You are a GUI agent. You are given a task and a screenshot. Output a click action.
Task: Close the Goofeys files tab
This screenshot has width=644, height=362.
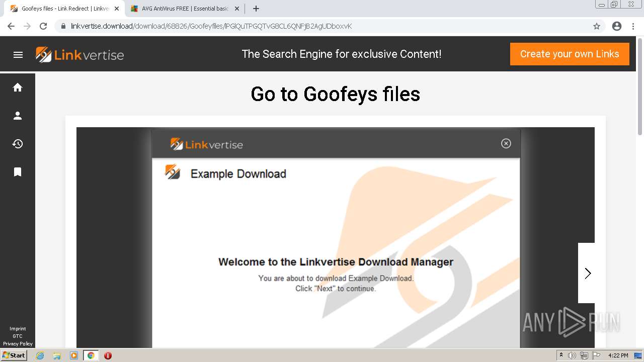tap(117, 9)
